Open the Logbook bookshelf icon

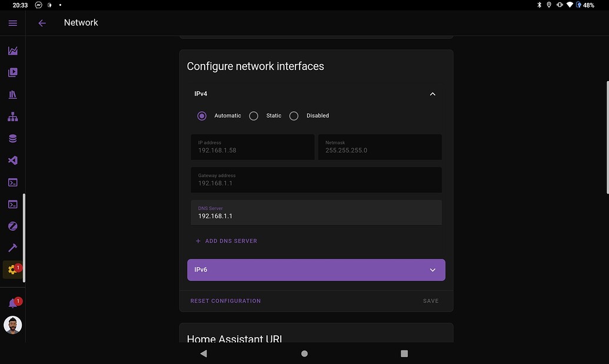tap(12, 94)
